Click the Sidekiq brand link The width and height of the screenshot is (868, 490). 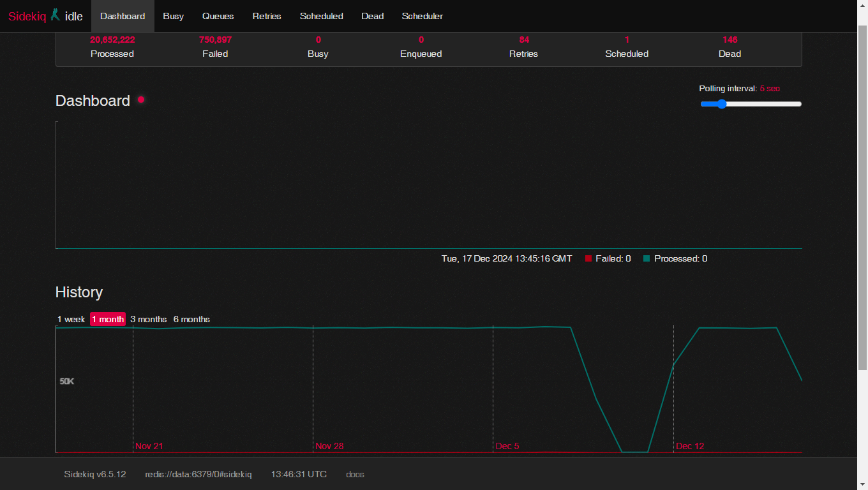point(27,17)
